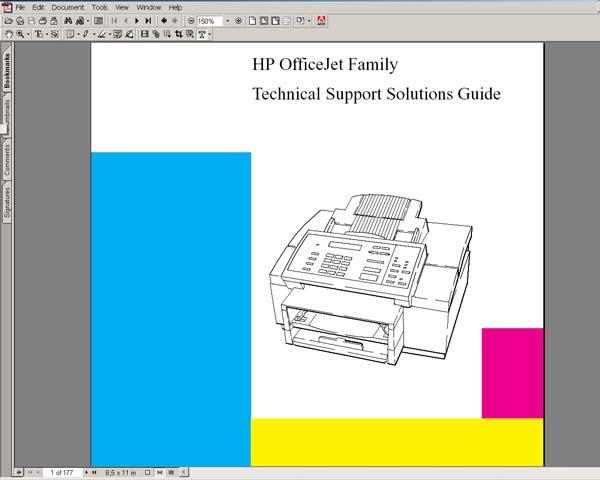The width and height of the screenshot is (600, 480).
Task: Go to the previous page from the toolbar
Action: pyautogui.click(x=126, y=21)
